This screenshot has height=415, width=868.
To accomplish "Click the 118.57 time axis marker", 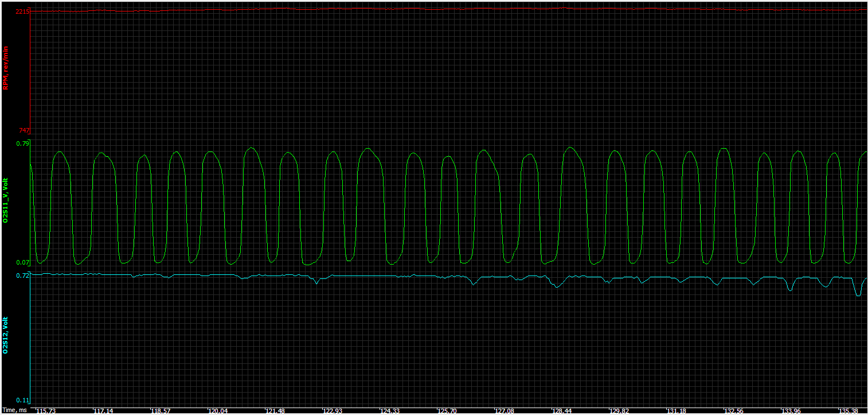I will [x=161, y=411].
